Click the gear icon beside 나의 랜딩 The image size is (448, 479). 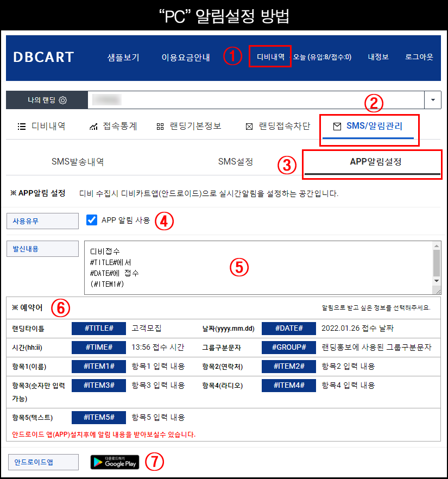pyautogui.click(x=63, y=100)
